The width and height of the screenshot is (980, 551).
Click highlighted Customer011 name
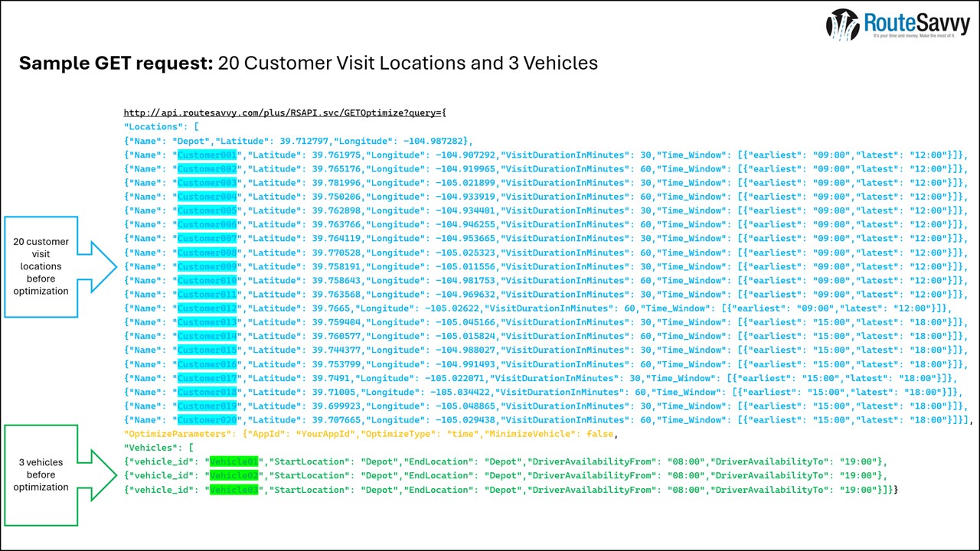[207, 294]
